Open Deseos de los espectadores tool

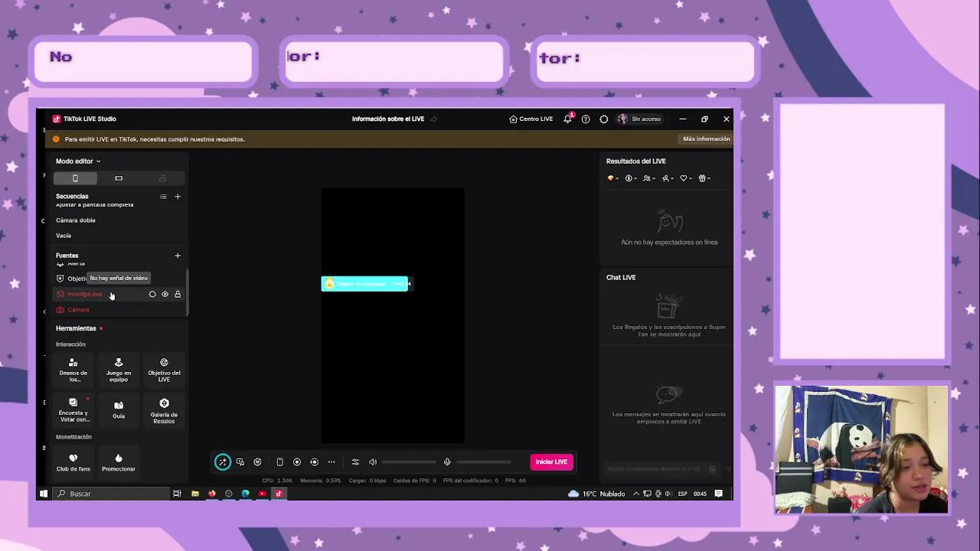[73, 370]
